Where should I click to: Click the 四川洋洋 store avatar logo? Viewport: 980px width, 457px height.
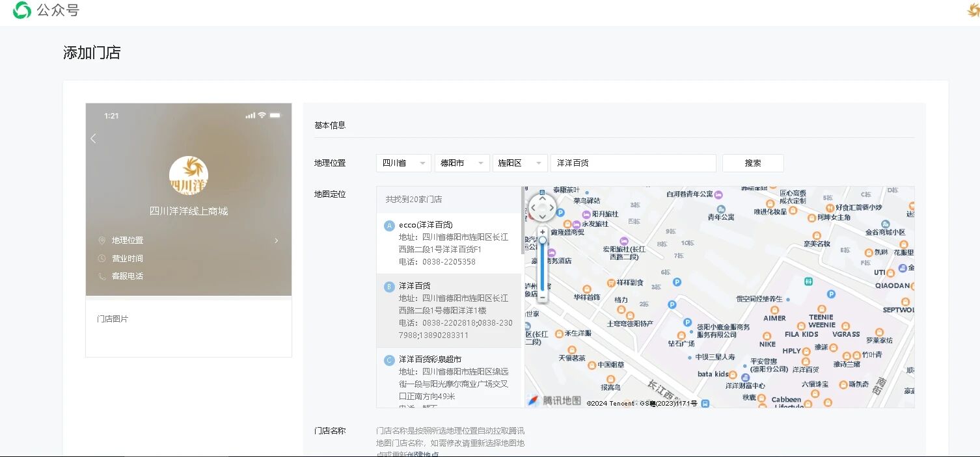click(189, 176)
